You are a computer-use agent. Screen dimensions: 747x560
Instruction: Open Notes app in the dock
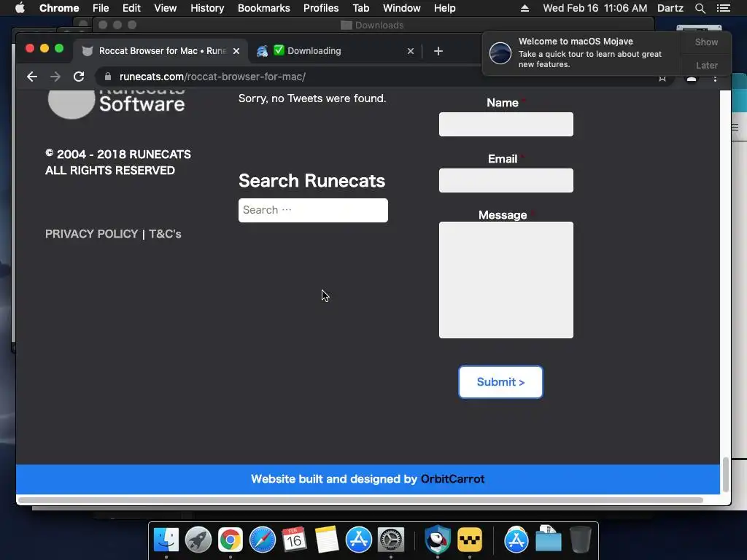click(326, 540)
